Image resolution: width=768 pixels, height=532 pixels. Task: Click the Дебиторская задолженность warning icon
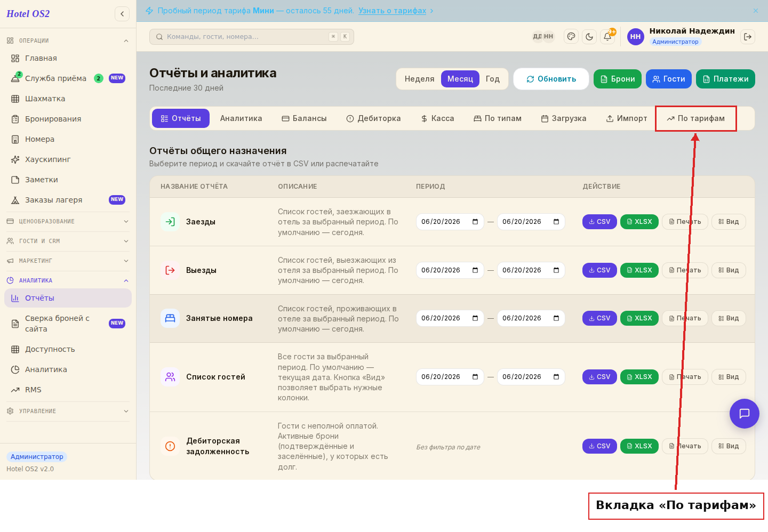[x=170, y=446]
